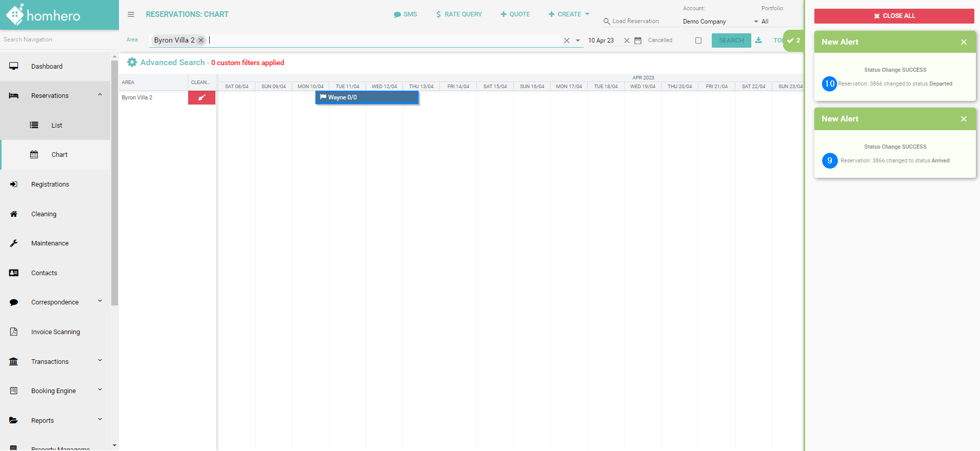This screenshot has height=451, width=980.
Task: Go to the Reservations List view
Action: click(56, 126)
